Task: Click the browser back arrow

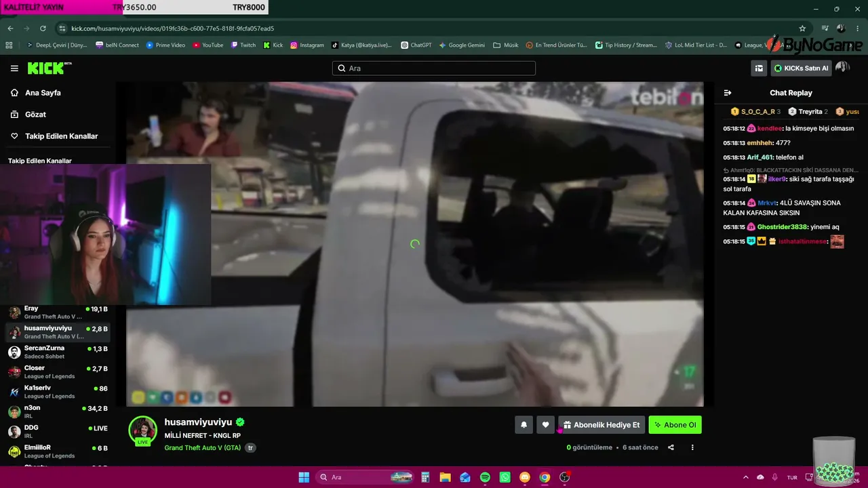Action: click(x=10, y=28)
